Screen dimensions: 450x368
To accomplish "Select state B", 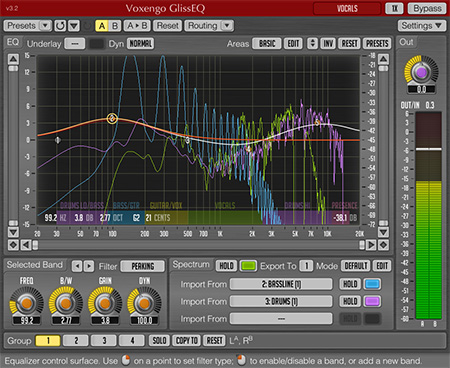I will click(115, 26).
